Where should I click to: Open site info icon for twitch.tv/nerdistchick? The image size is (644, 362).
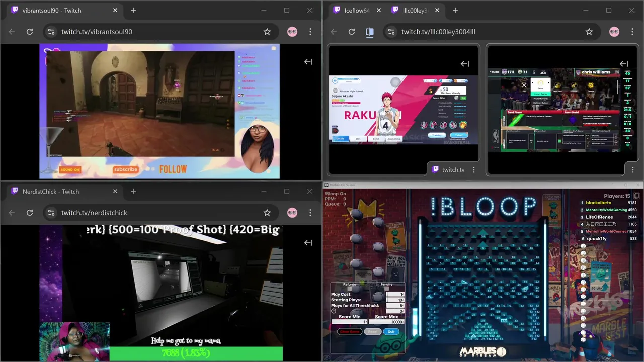click(x=51, y=213)
